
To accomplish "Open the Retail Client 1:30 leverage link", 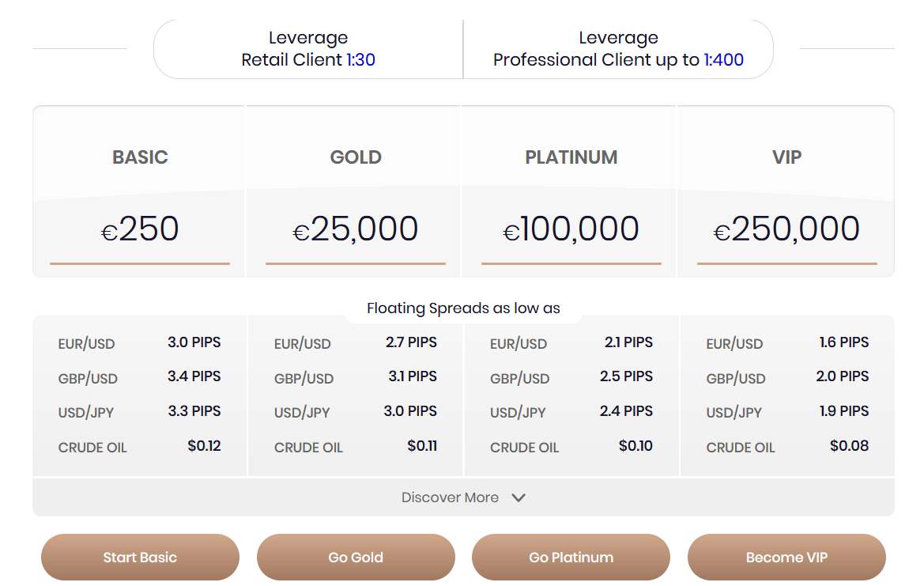I will [x=360, y=59].
